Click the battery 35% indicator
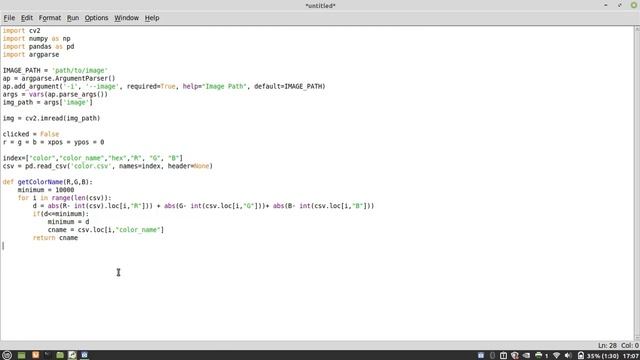 click(x=598, y=356)
